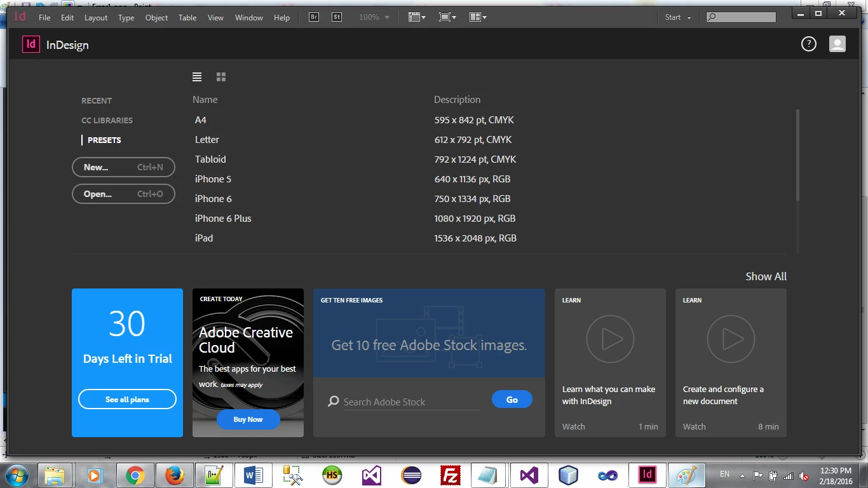Show hidden system tray icons

pyautogui.click(x=742, y=475)
